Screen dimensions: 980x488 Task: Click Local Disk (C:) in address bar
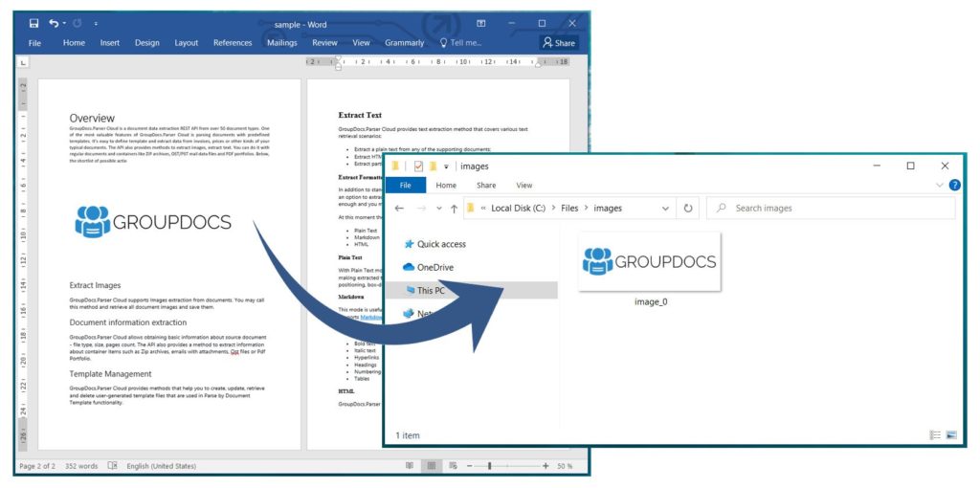[x=518, y=208]
